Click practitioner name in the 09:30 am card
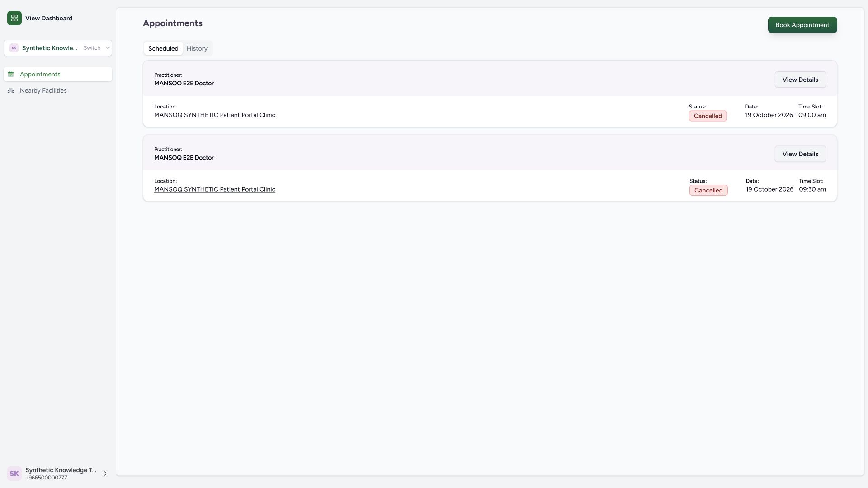Viewport: 868px width, 488px height. pos(184,158)
